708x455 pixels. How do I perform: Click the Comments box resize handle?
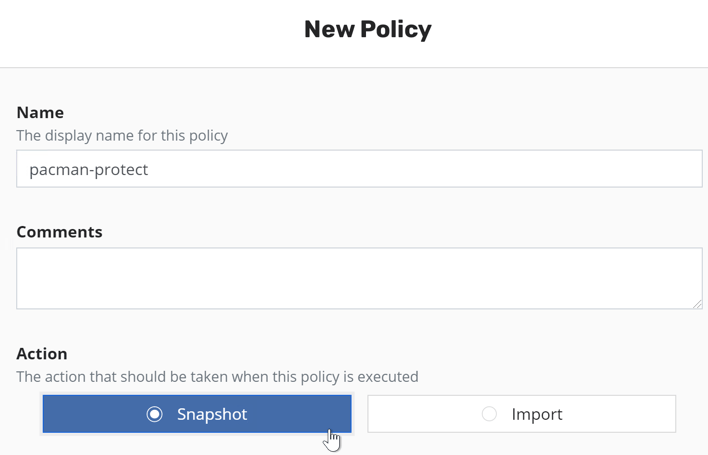[697, 303]
